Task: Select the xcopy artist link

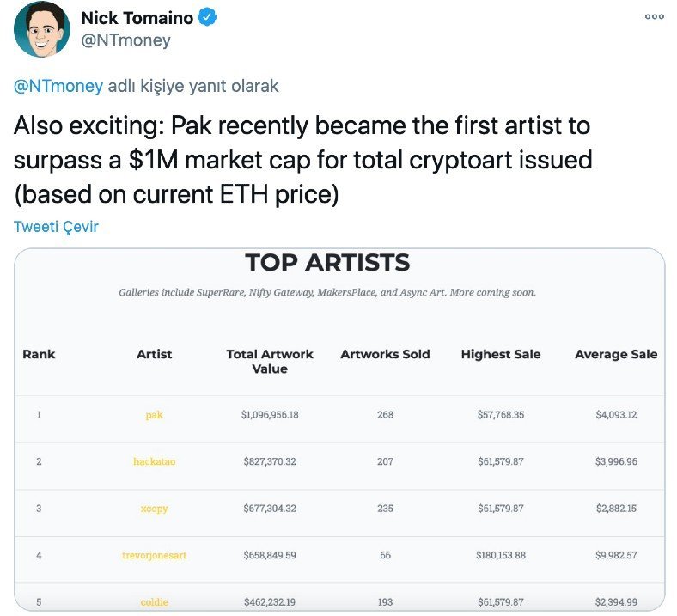Action: [x=154, y=509]
